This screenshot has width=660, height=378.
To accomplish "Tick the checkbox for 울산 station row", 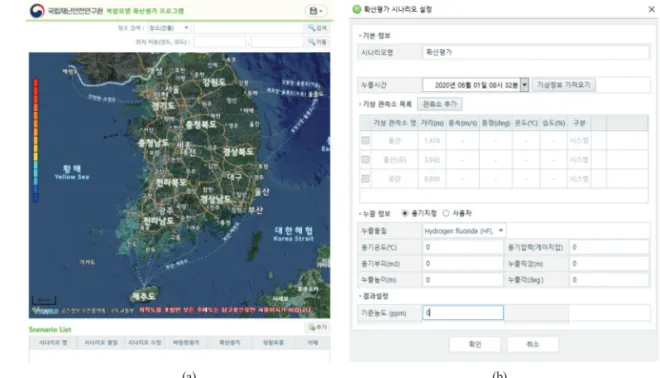I will tap(365, 141).
